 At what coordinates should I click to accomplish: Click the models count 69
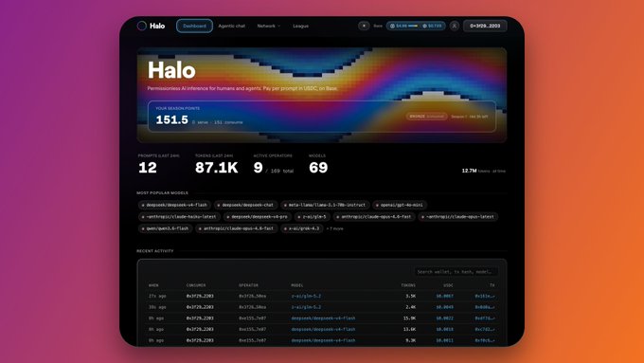318,168
